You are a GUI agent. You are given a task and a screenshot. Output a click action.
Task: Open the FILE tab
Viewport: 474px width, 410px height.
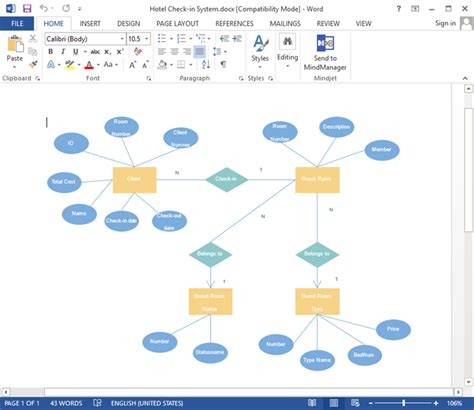coord(17,23)
